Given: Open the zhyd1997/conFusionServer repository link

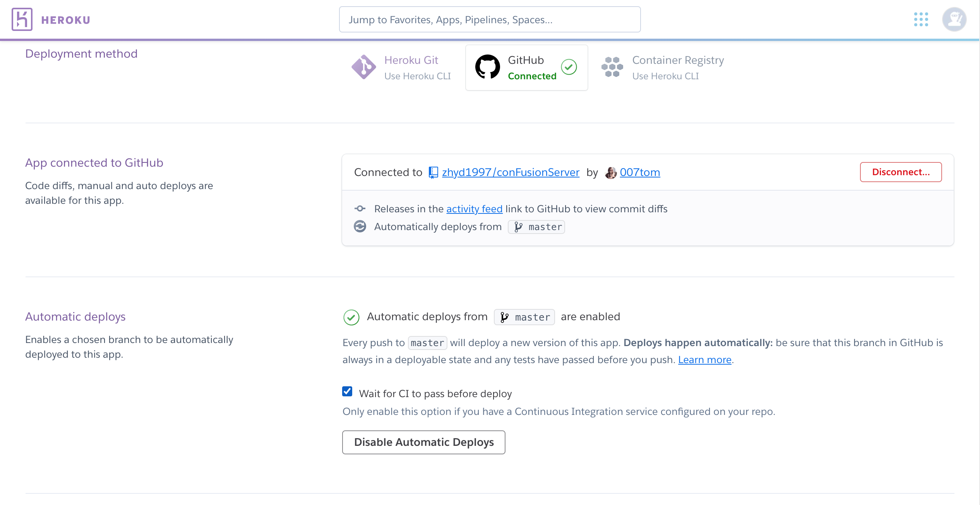Looking at the screenshot, I should (x=510, y=172).
